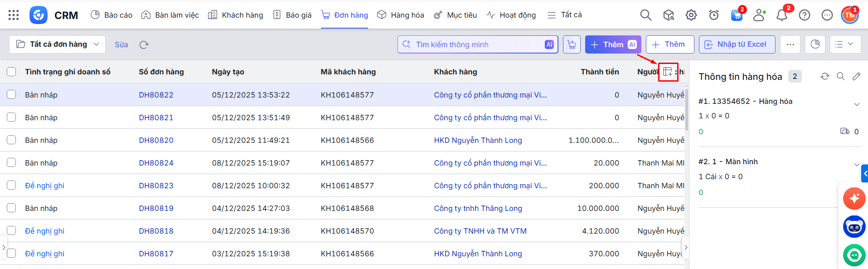Open order link DH80823
Screen dimensions: 868x269
[156, 186]
